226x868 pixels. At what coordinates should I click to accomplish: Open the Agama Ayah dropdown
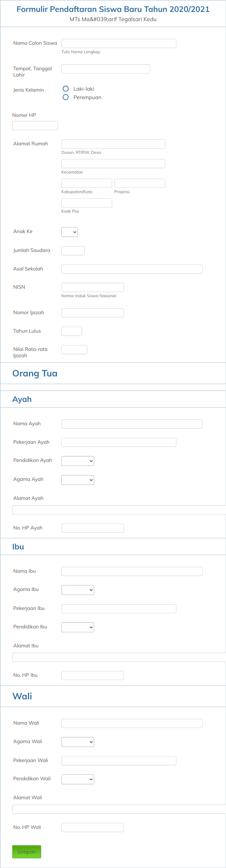(78, 480)
